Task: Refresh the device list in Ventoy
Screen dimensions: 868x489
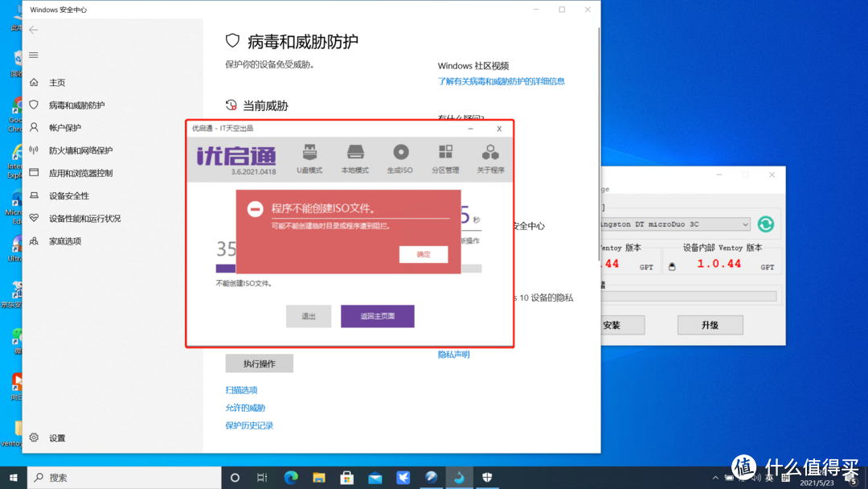Action: coord(765,224)
